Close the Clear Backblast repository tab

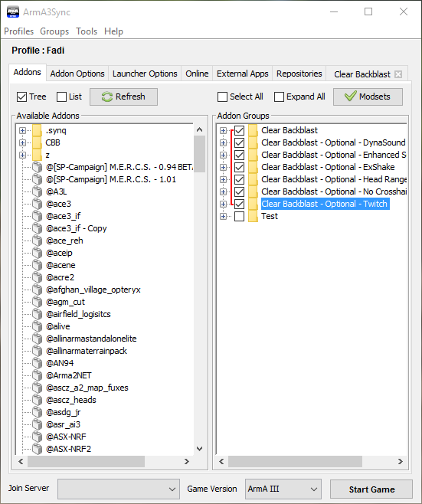pyautogui.click(x=398, y=74)
